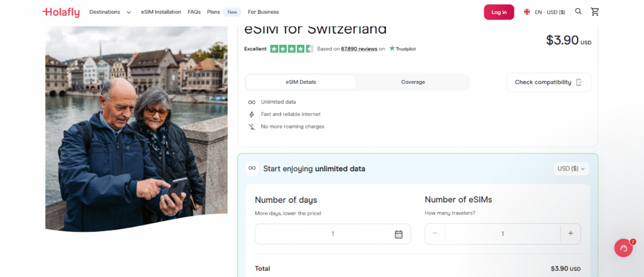The height and width of the screenshot is (277, 644).
Task: Click the 'Total' label
Action: pos(262,269)
